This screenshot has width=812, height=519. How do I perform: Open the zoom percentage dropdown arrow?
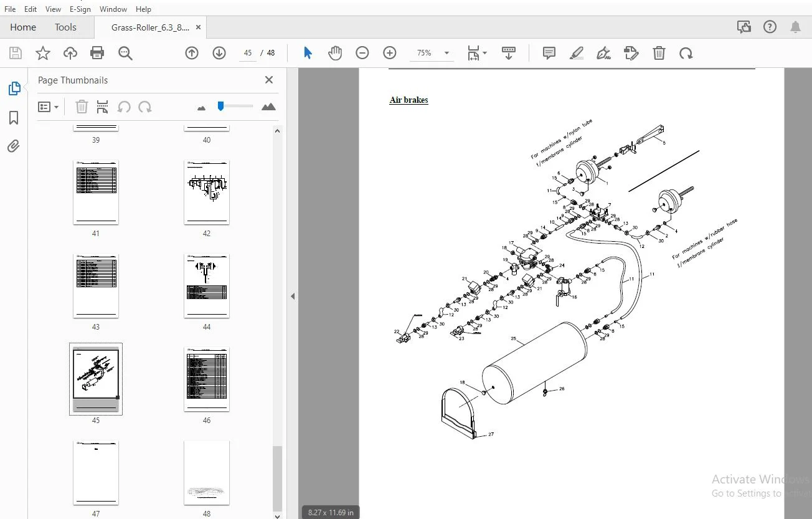pyautogui.click(x=446, y=54)
